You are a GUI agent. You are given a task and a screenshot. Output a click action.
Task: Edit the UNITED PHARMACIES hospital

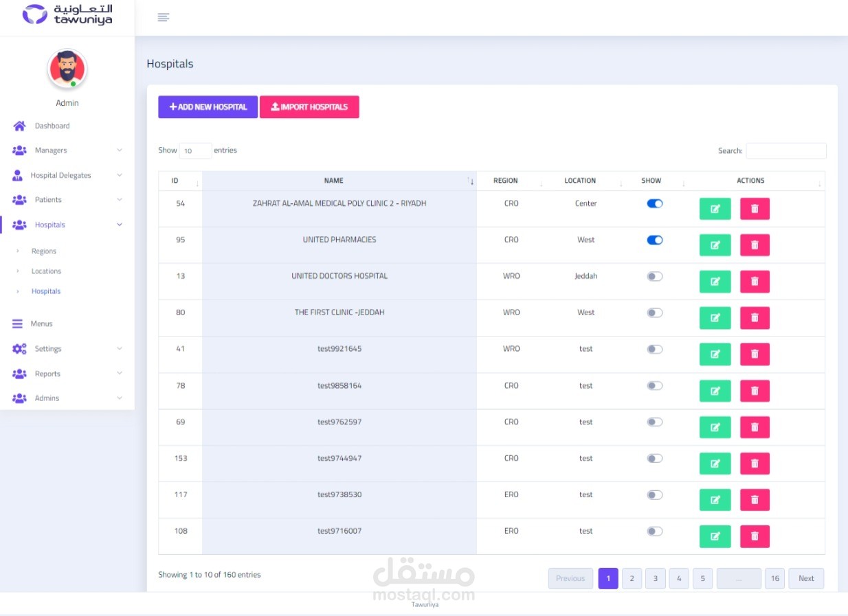click(715, 245)
